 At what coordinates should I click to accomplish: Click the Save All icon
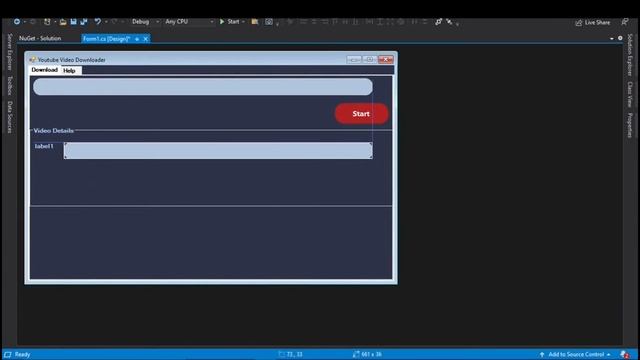(x=84, y=22)
